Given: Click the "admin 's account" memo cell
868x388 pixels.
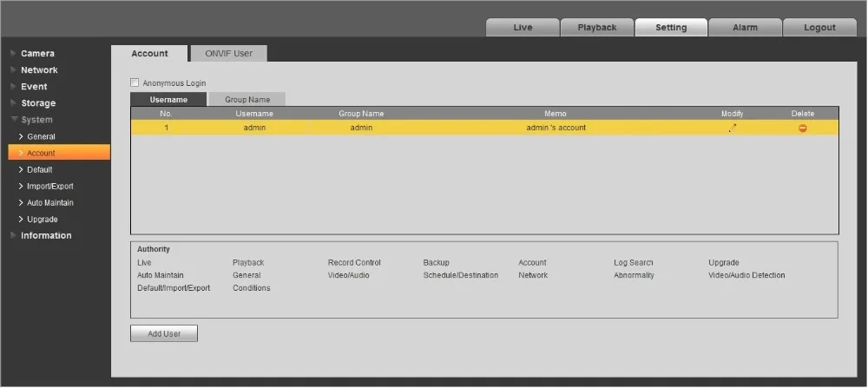Looking at the screenshot, I should point(556,128).
